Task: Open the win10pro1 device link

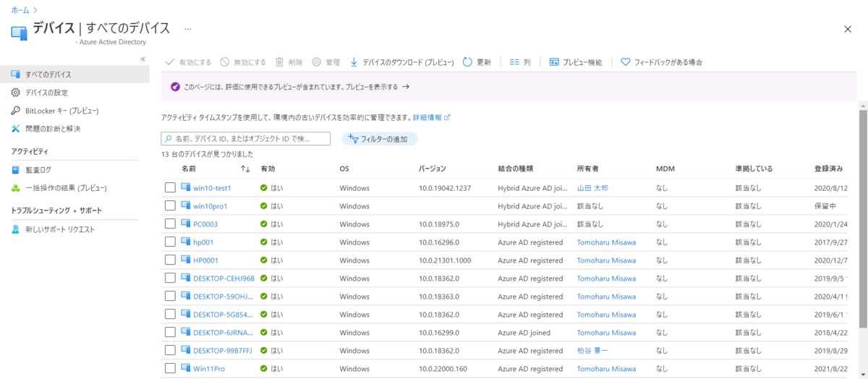Action: [x=210, y=206]
